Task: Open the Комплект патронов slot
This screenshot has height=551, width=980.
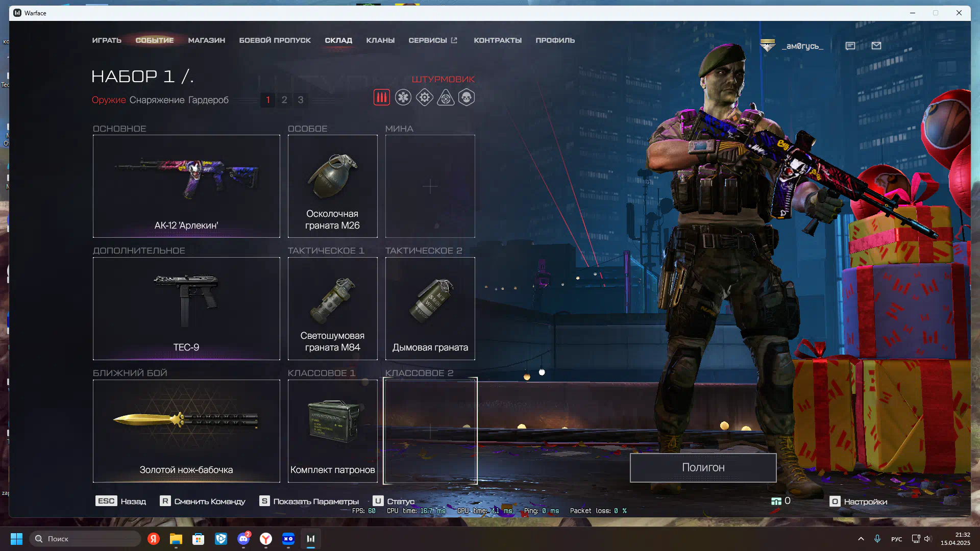Action: [333, 431]
